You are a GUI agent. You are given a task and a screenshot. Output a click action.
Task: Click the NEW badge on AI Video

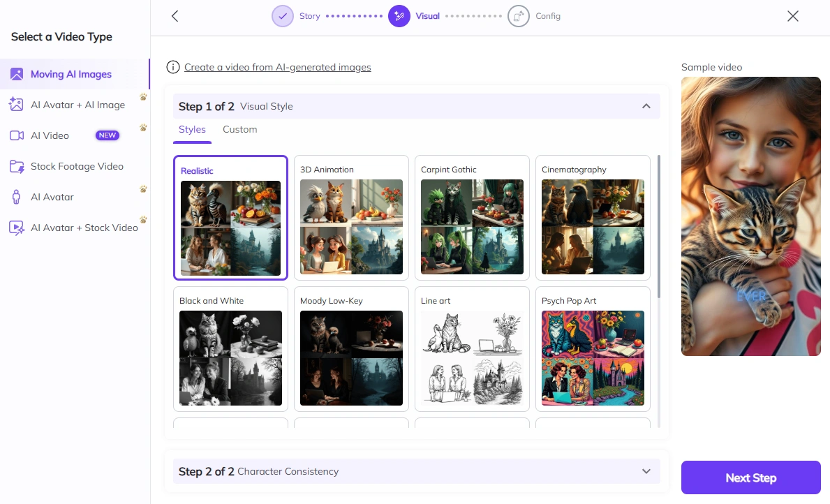107,135
